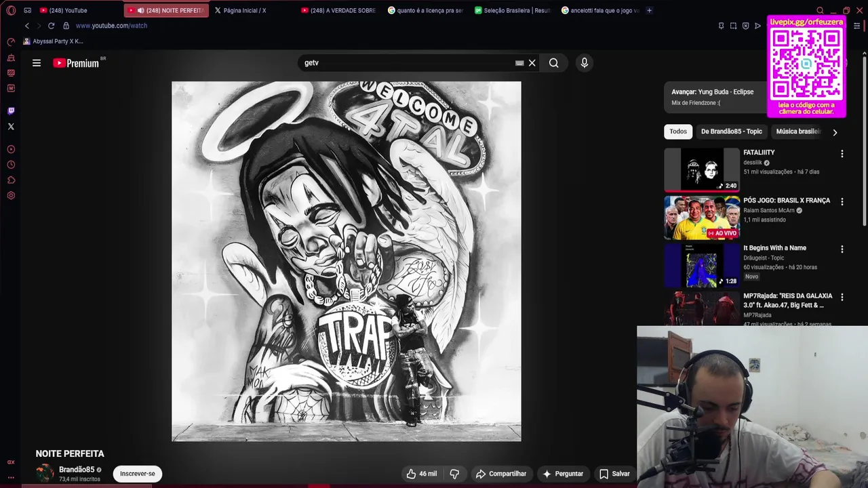Click the snapshot icon in the address bar

pyautogui.click(x=733, y=26)
